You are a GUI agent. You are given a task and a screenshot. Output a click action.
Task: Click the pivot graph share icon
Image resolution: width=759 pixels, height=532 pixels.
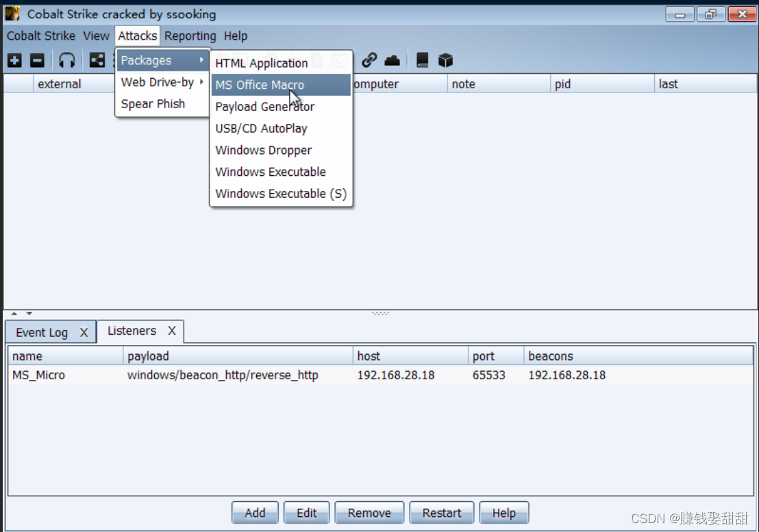(x=97, y=60)
